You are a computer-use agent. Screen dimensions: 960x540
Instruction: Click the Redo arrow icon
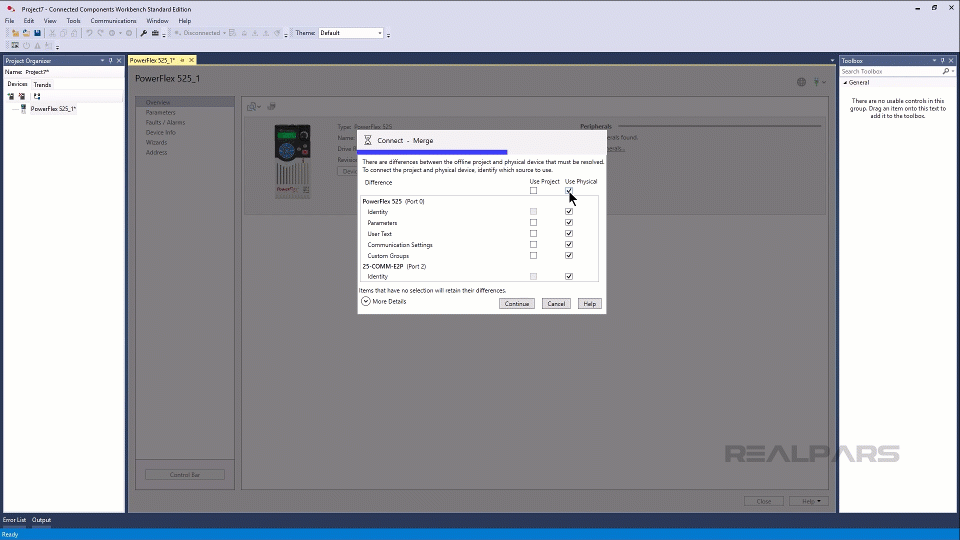[x=100, y=33]
